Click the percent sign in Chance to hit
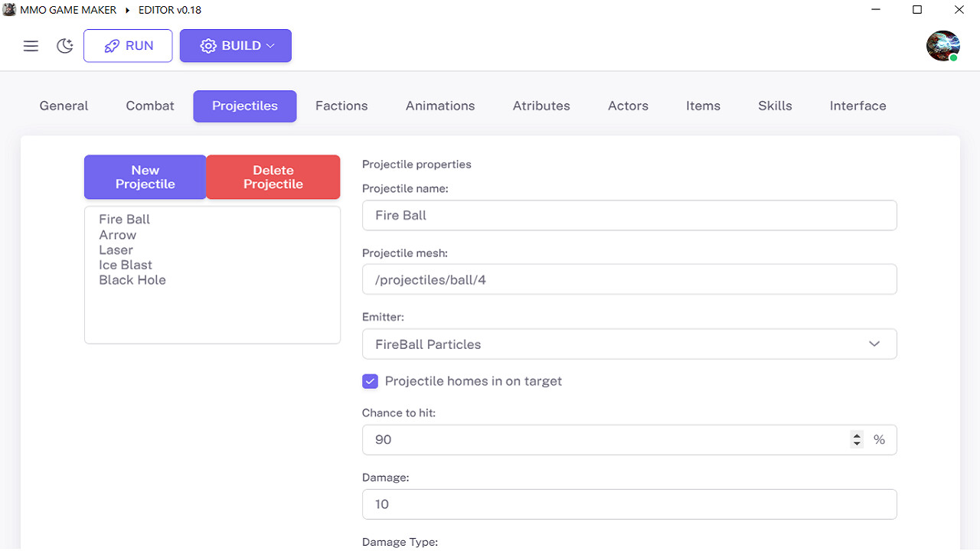Viewport: 980px width, 551px height. click(x=879, y=439)
